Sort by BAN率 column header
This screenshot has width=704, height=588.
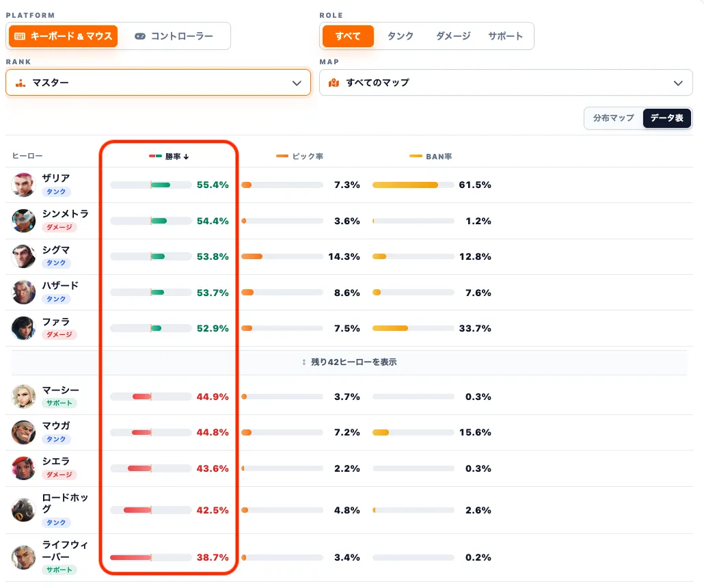tap(431, 157)
